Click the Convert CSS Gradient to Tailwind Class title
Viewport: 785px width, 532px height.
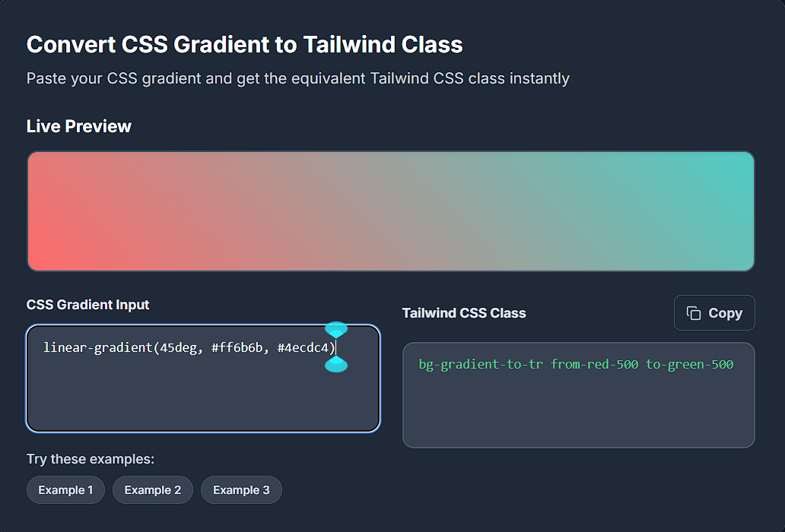pyautogui.click(x=245, y=44)
